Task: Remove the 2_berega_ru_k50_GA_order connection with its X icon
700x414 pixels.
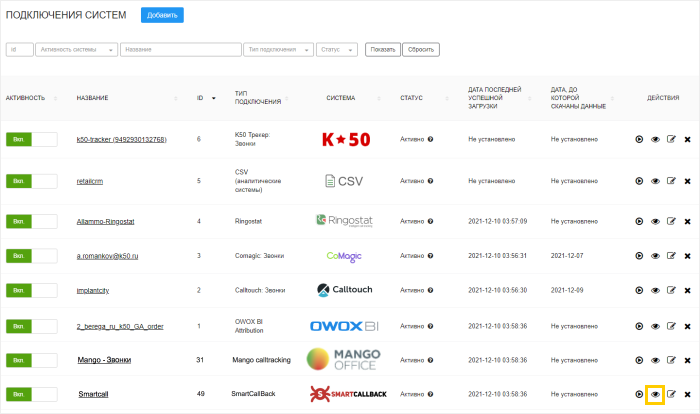Action: pos(688,326)
